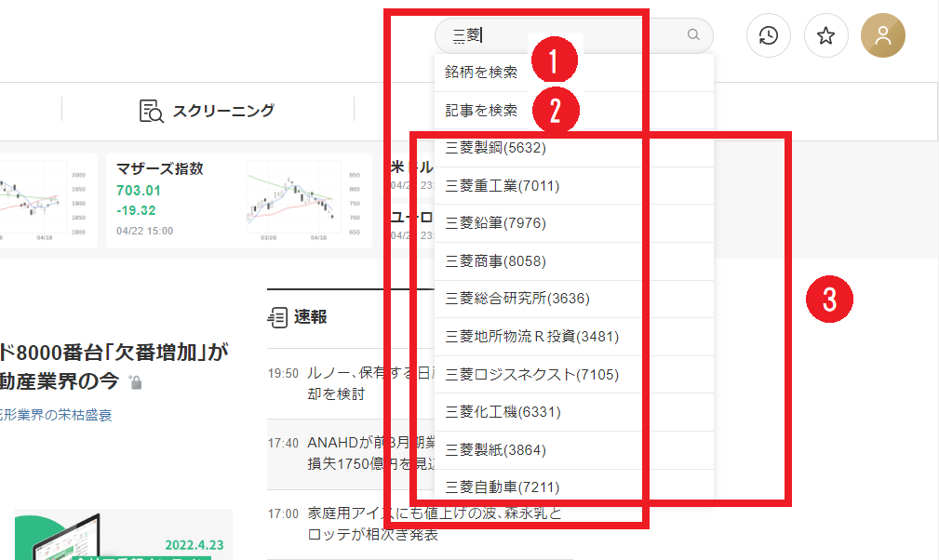Click the マザーズ指数 value 703.01
This screenshot has height=560, width=939.
coord(139,191)
